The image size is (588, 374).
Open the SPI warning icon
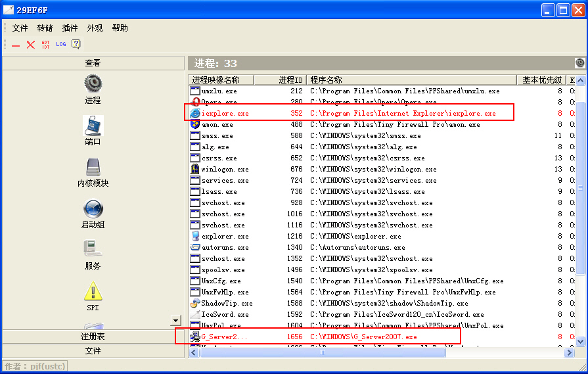pos(93,291)
